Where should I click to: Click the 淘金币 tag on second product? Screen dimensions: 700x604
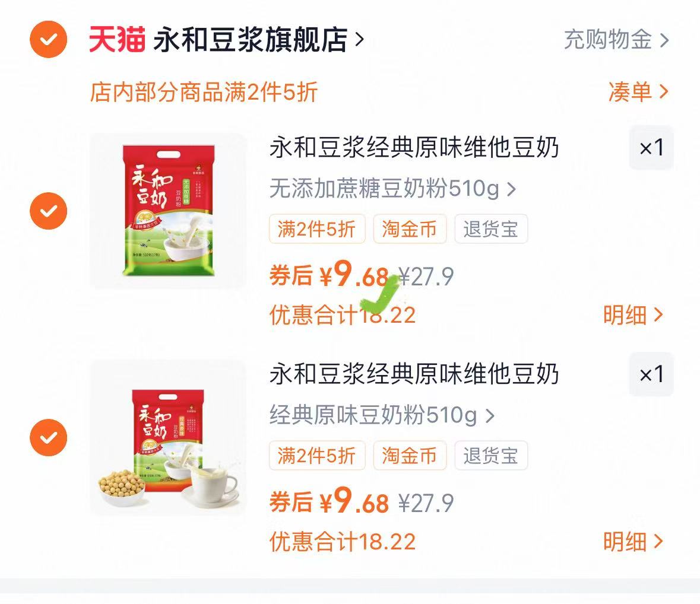[409, 456]
